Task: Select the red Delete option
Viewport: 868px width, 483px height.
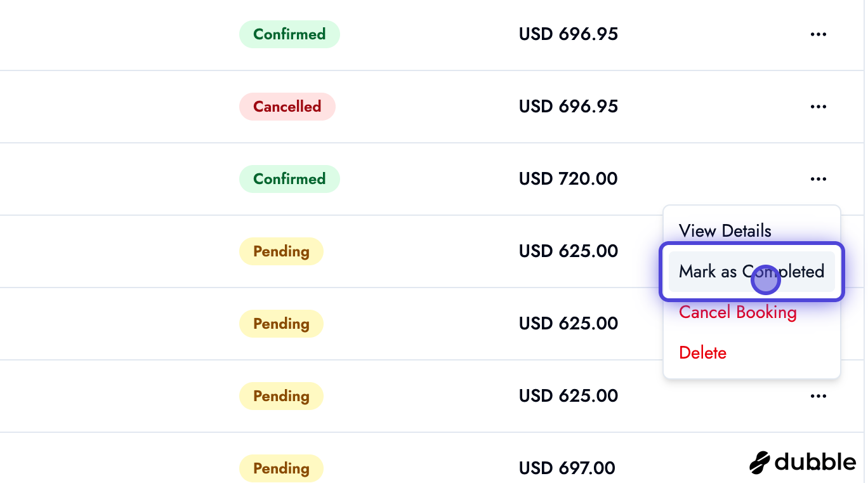Action: (702, 353)
